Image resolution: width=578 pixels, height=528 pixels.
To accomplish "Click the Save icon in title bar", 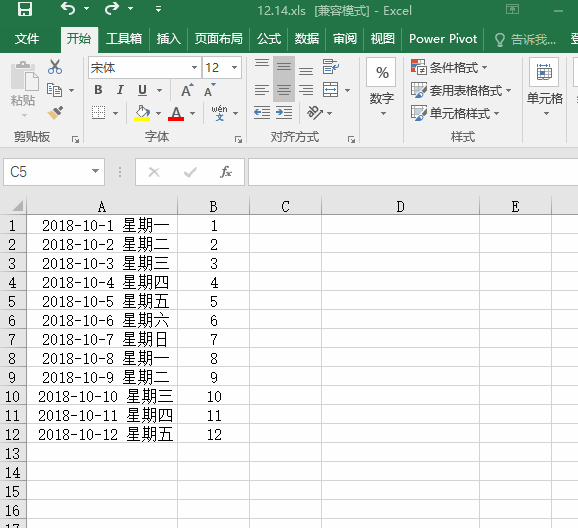I will coord(25,9).
